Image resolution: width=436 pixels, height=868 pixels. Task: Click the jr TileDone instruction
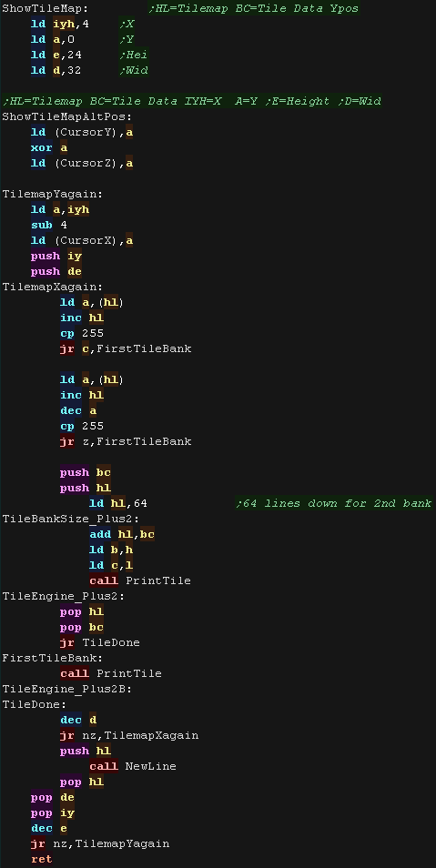pyautogui.click(x=100, y=642)
